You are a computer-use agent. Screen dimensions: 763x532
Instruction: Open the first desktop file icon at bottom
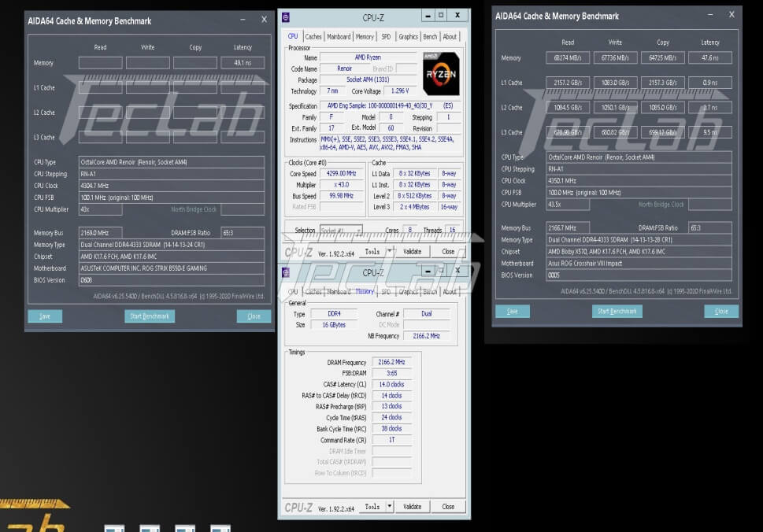click(114, 528)
